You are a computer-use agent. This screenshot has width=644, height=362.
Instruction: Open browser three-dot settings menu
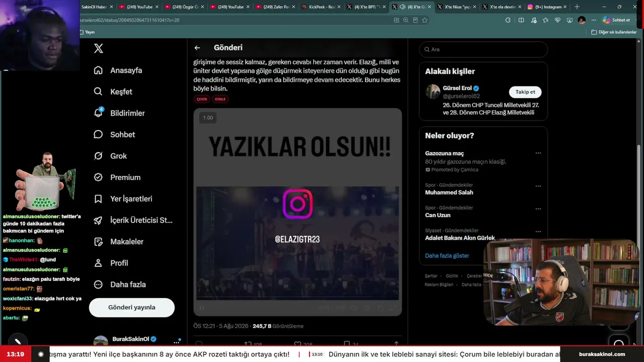pos(594,20)
